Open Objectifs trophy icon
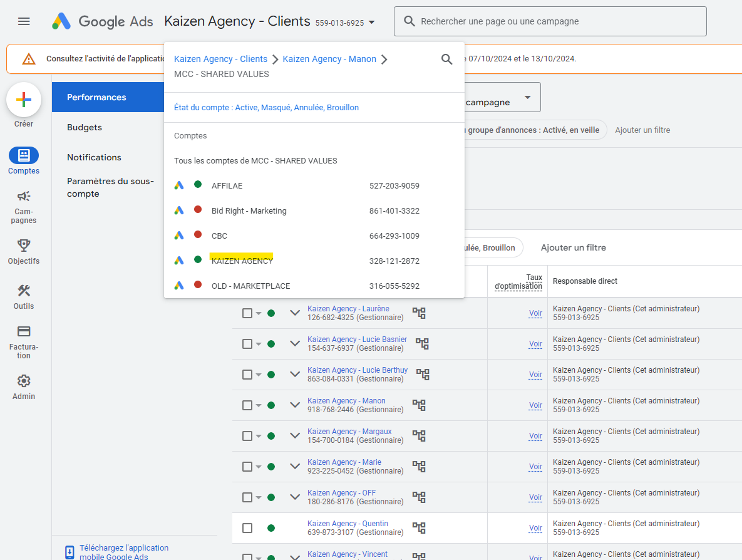The image size is (742, 560). tap(24, 245)
